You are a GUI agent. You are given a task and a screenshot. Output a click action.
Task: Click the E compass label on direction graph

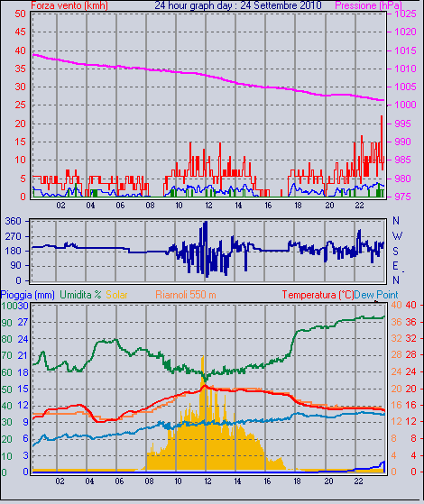click(x=395, y=266)
